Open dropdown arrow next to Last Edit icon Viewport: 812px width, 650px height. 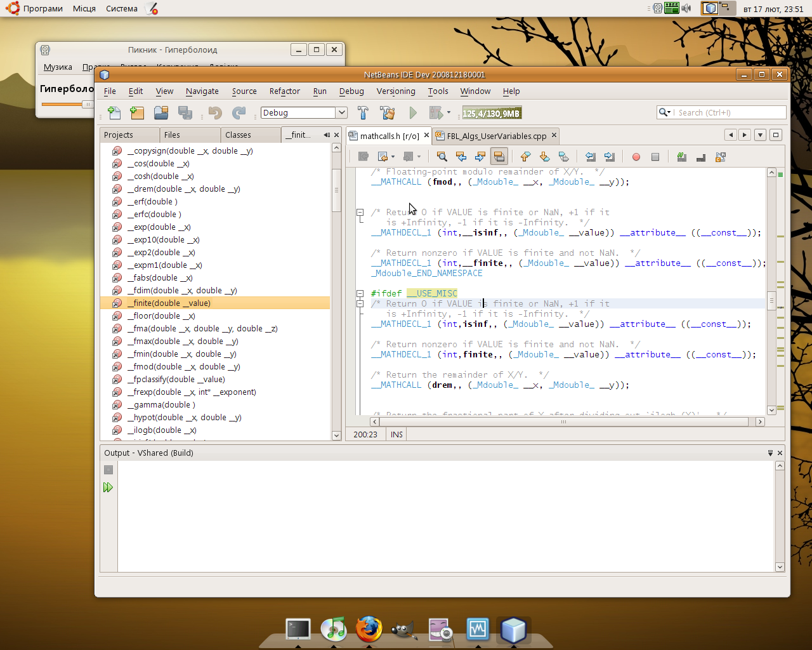click(x=393, y=157)
